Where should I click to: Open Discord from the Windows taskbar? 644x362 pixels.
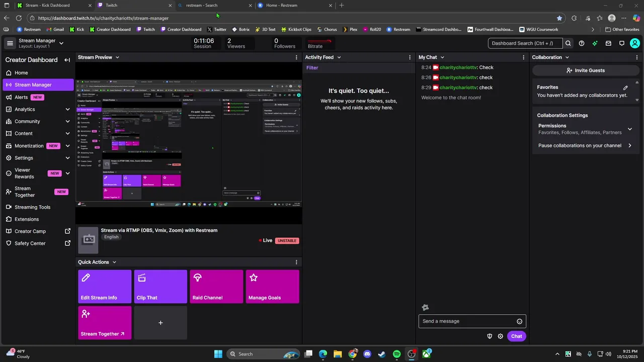(367, 354)
